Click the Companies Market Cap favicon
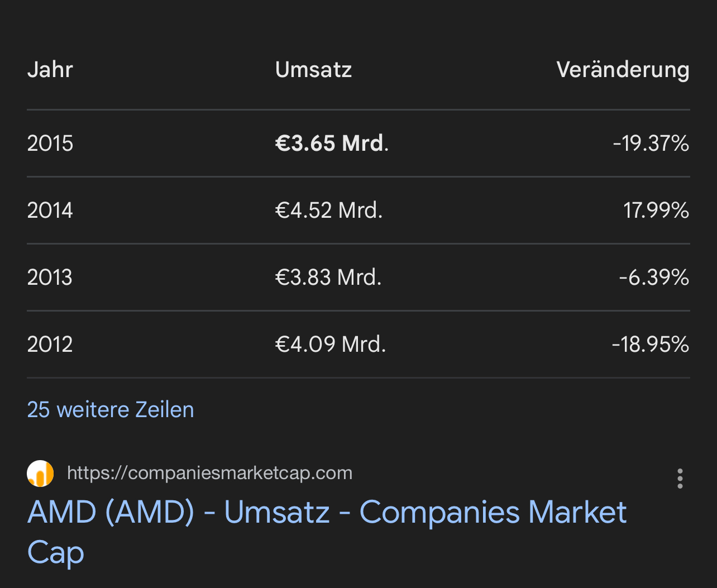The height and width of the screenshot is (588, 717). click(x=40, y=474)
